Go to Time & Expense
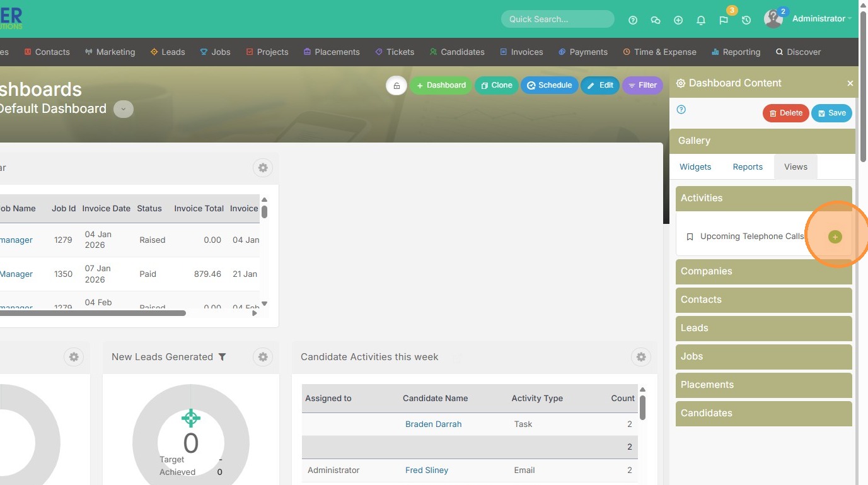This screenshot has height=485, width=868. pos(659,52)
